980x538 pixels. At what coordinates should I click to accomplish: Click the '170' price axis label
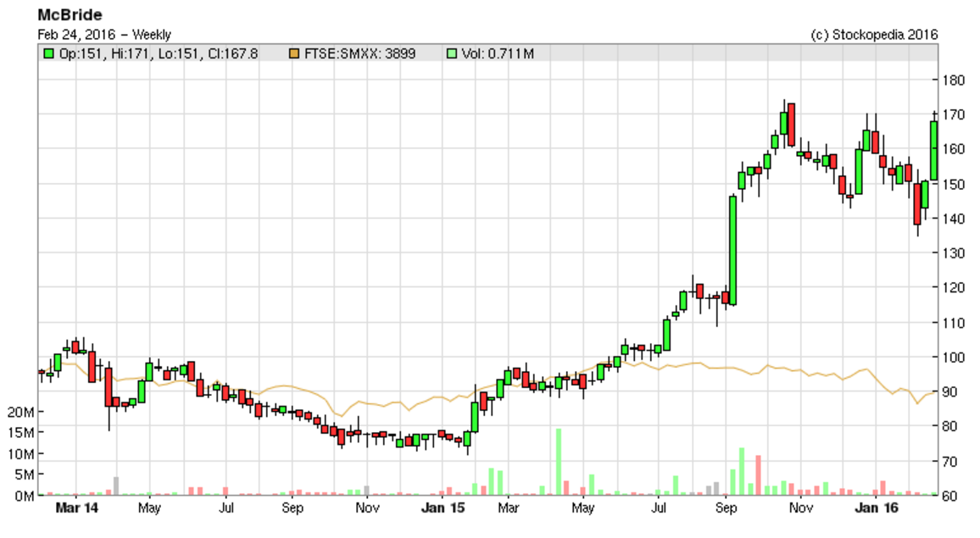953,115
